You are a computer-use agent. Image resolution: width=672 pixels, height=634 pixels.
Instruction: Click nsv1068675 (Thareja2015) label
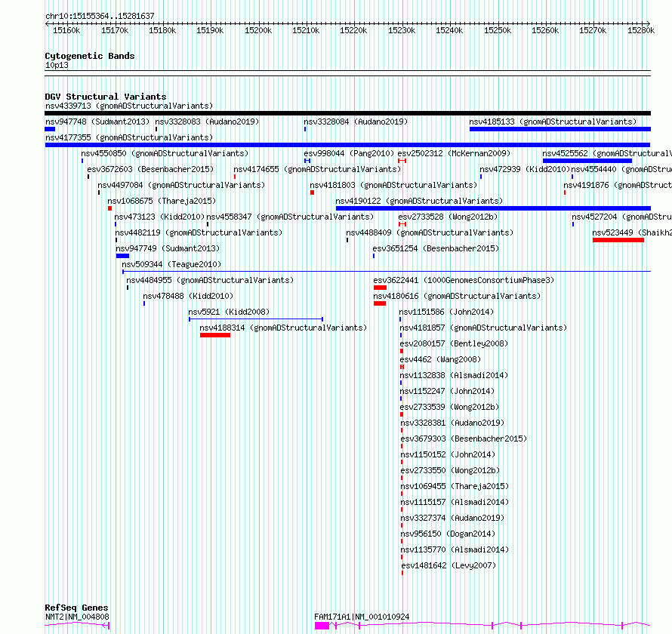[162, 201]
